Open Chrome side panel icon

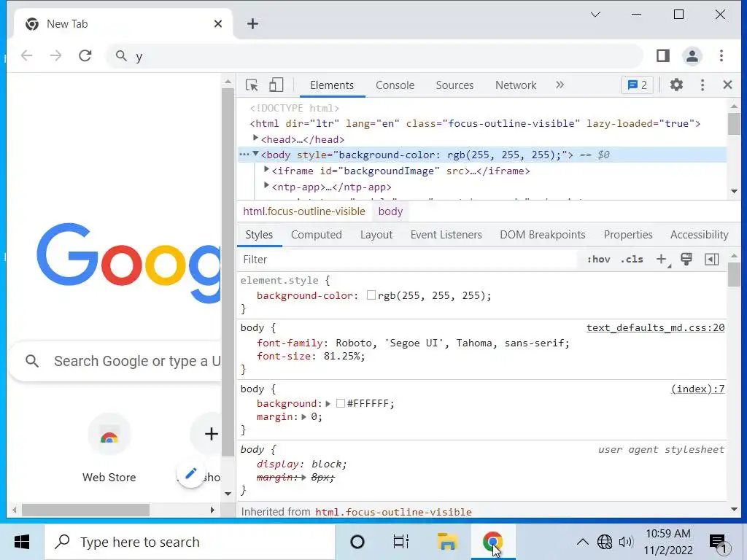(x=662, y=55)
